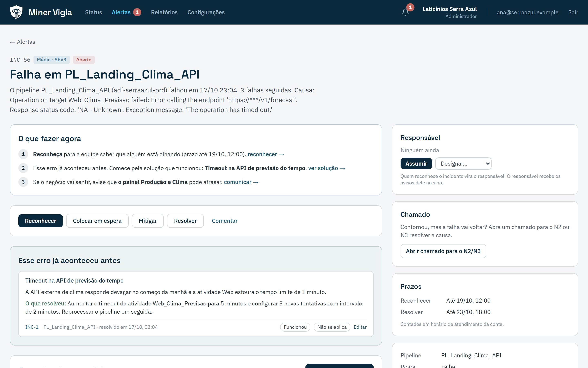Click the comunicar → link
This screenshot has width=588, height=368.
click(x=241, y=182)
